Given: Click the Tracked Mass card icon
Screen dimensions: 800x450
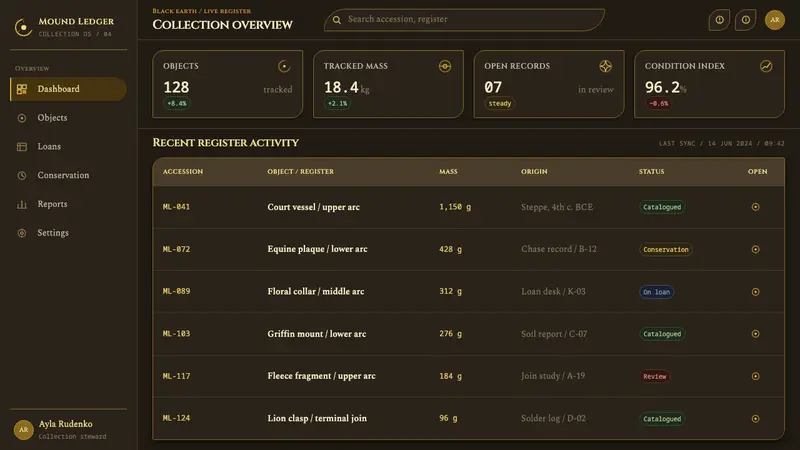Looking at the screenshot, I should [445, 66].
